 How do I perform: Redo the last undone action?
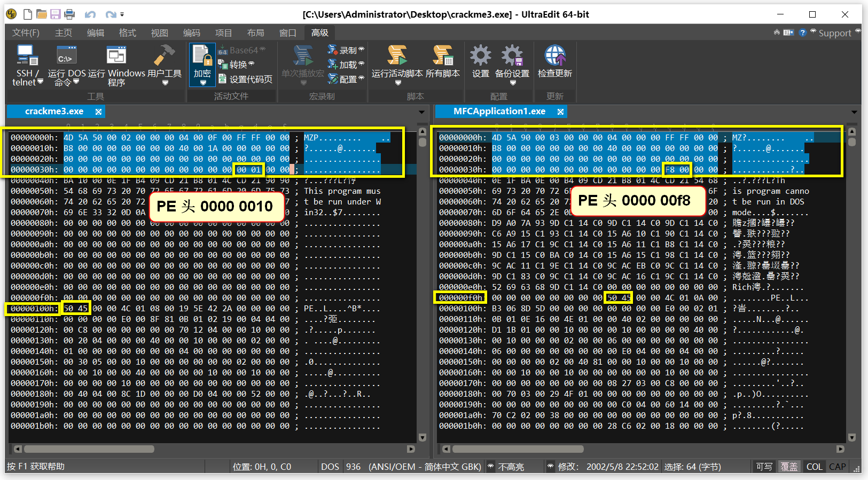point(111,14)
